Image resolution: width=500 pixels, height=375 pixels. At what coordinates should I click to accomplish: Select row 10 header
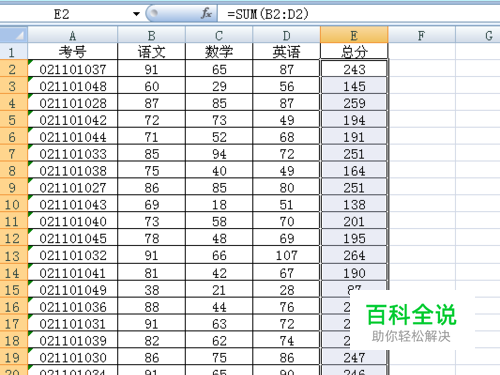(13, 204)
